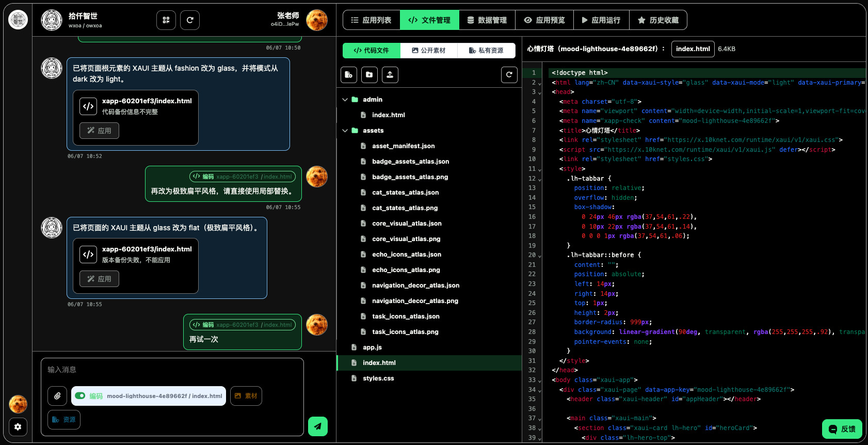Viewport: 868px width, 445px height.
Task: Click the admin folder icon
Action: (355, 100)
